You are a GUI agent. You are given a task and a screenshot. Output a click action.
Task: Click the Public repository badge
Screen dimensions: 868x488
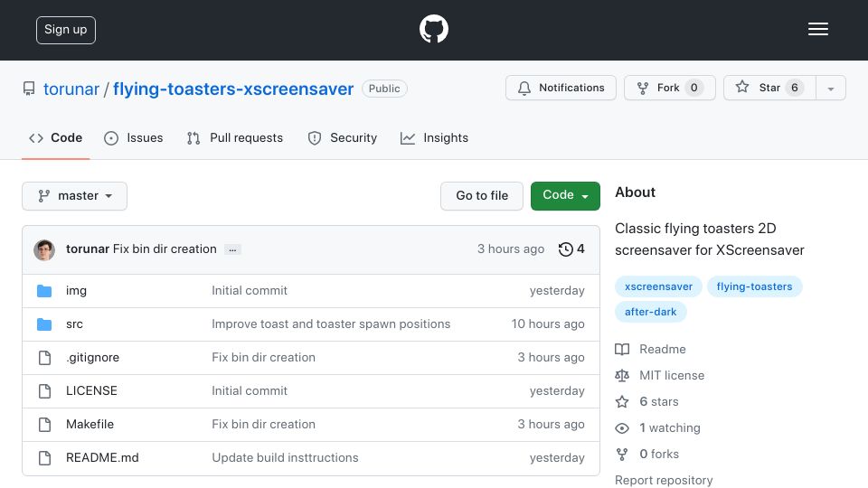[x=384, y=89]
